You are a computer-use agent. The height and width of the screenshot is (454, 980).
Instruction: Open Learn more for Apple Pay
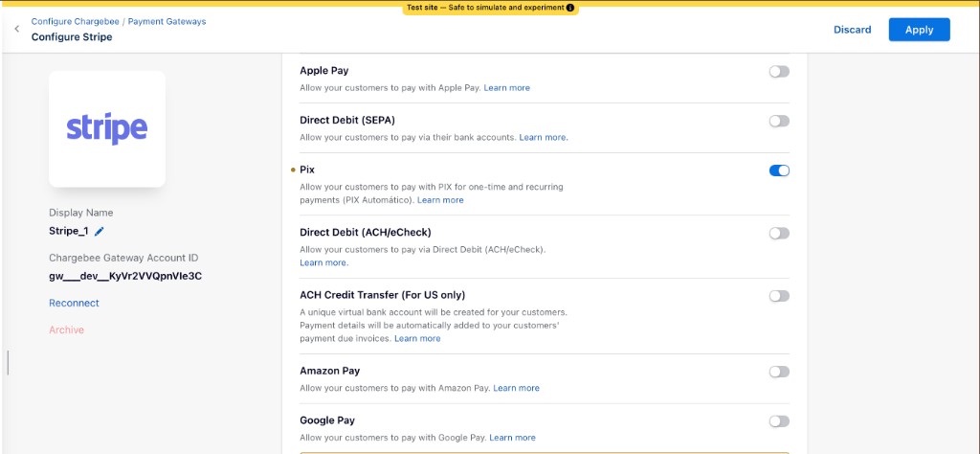(507, 87)
